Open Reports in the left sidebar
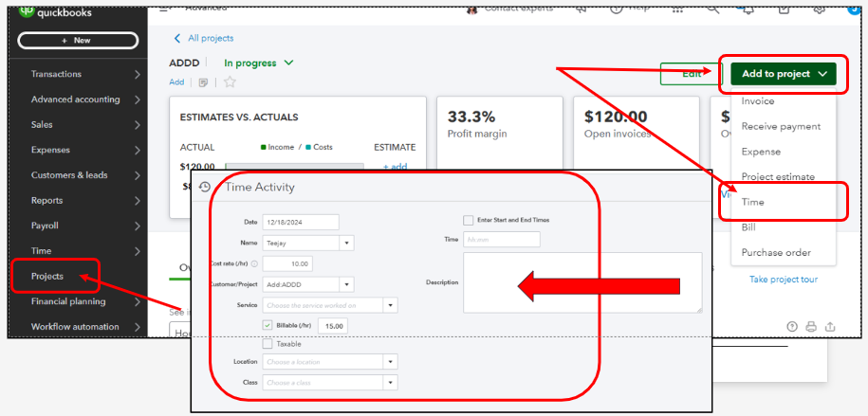Image resolution: width=868 pixels, height=416 pixels. [47, 200]
